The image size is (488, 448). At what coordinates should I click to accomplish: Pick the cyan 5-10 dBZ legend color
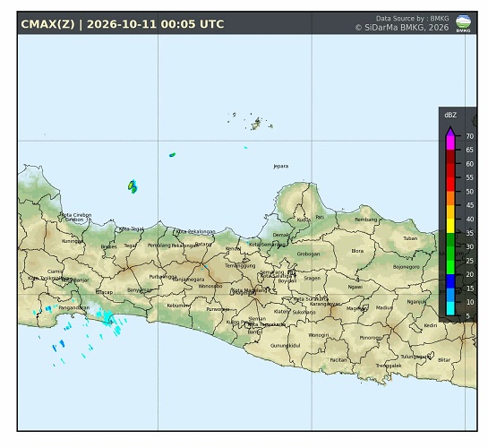[x=450, y=309]
